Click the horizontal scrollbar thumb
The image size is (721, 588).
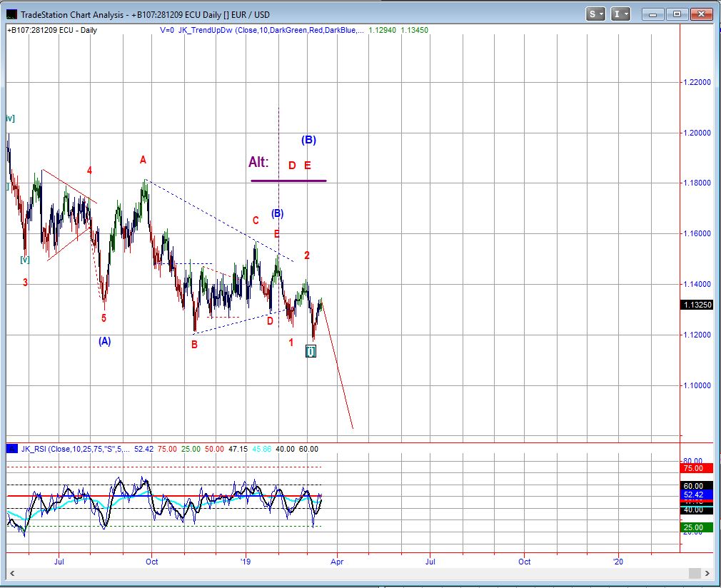[695, 573]
